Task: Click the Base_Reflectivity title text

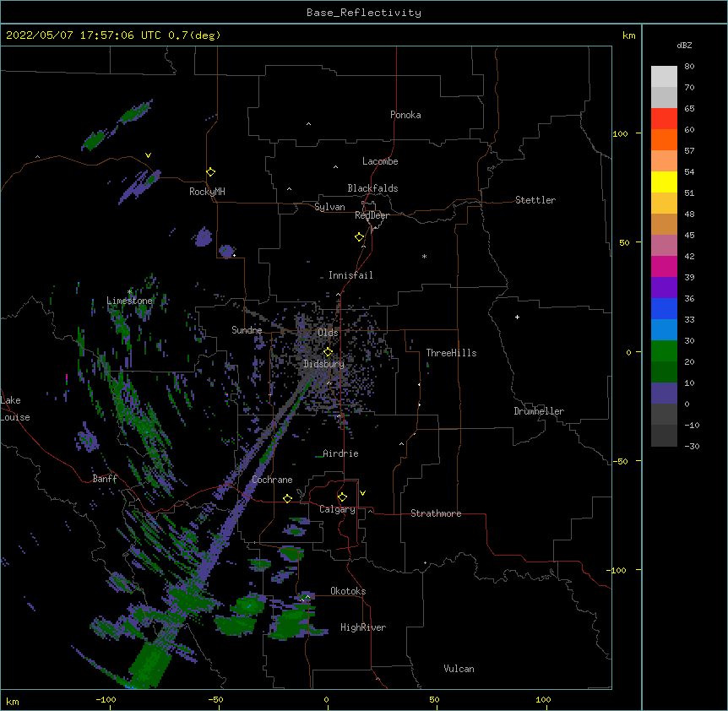Action: [364, 13]
